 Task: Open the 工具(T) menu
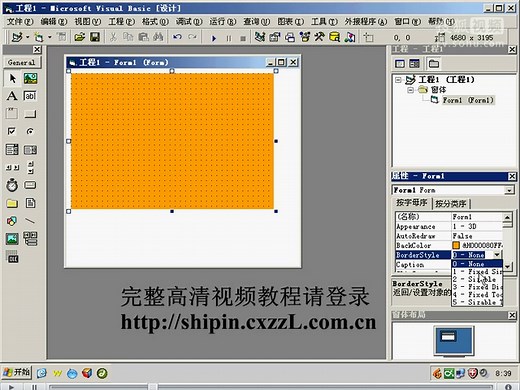(x=324, y=22)
